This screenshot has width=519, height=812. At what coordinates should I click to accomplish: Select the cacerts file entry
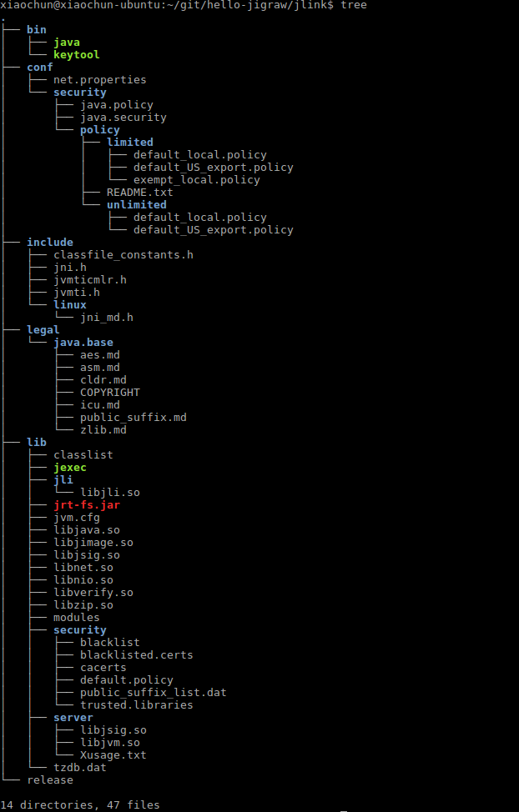coord(103,668)
